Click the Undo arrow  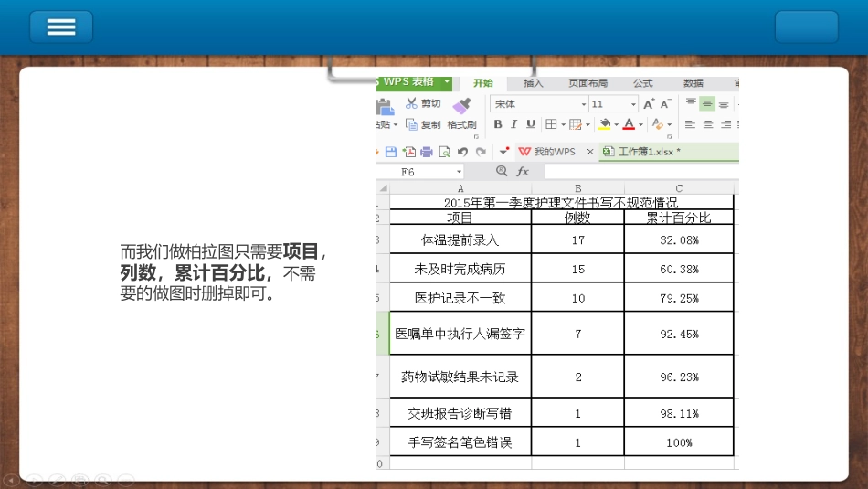[x=463, y=151]
